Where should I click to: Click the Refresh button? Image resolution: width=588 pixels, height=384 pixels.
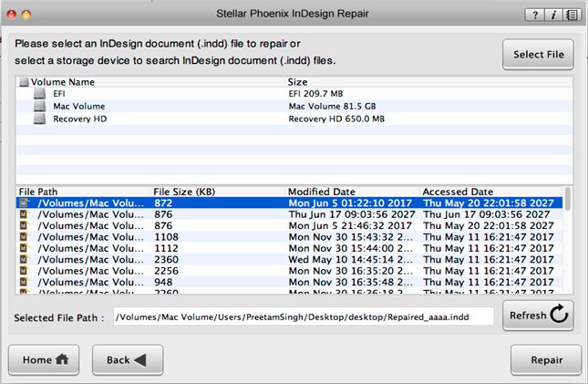pos(538,316)
